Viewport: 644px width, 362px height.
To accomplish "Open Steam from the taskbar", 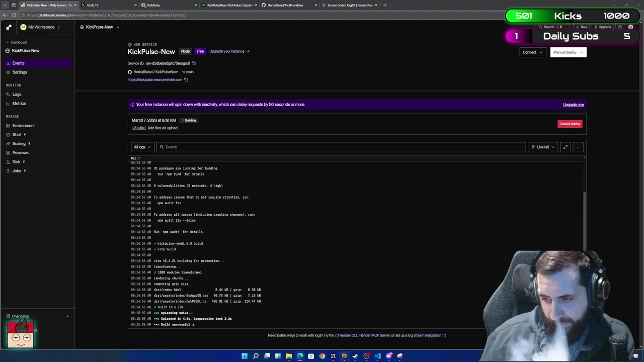I will [x=355, y=356].
